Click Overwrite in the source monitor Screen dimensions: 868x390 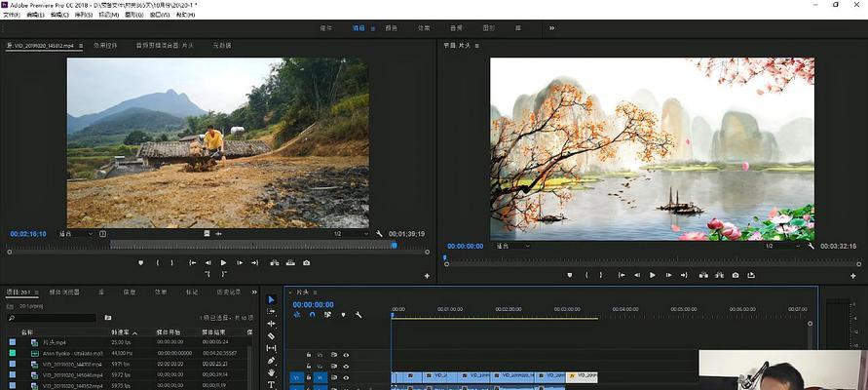click(290, 262)
